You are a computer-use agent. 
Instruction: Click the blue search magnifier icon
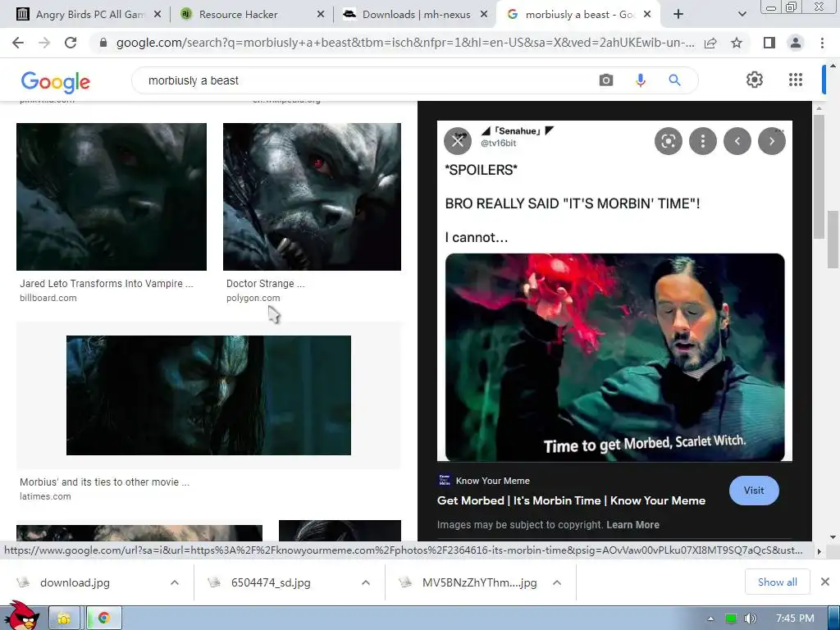click(674, 80)
